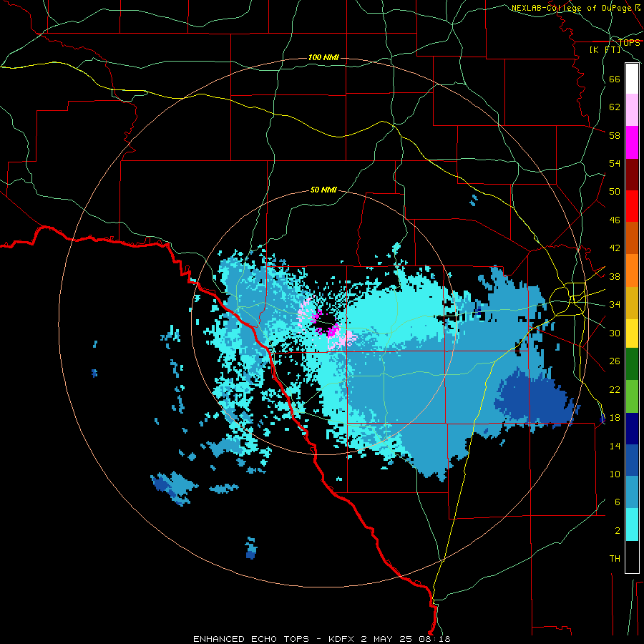This screenshot has width=644, height=644.
Task: Click the navy swatch at 14 kft
Action: [632, 429]
